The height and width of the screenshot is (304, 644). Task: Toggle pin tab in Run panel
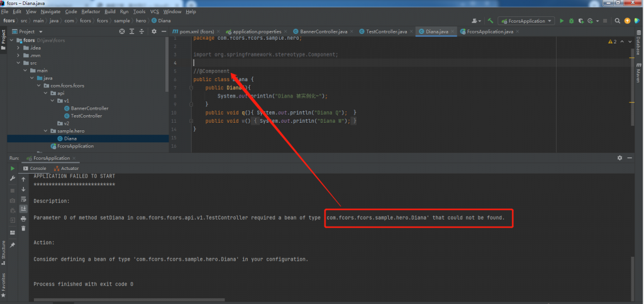click(13, 245)
